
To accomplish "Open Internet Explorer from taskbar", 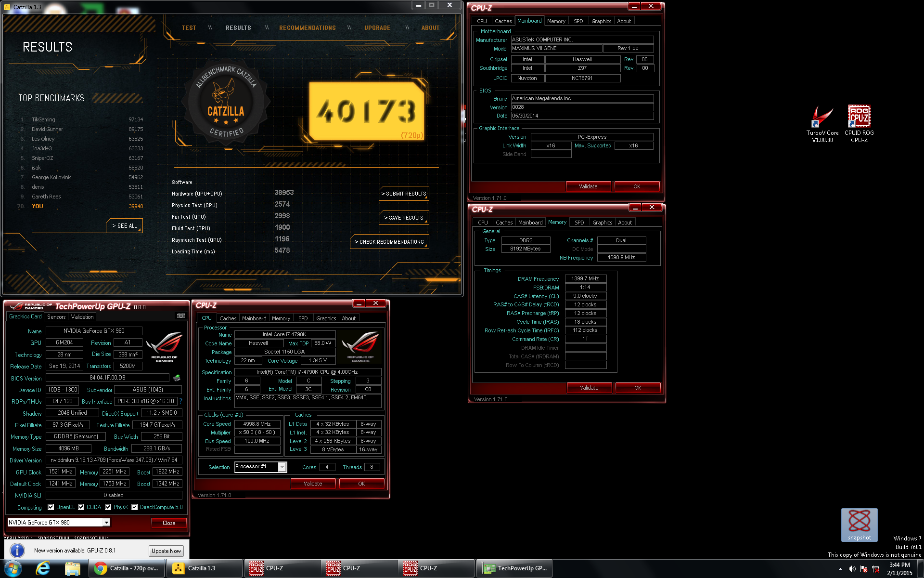I will [x=43, y=568].
